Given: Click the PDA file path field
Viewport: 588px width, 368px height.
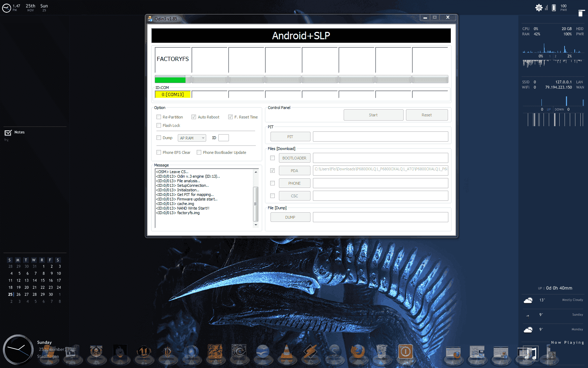Looking at the screenshot, I should coord(380,170).
